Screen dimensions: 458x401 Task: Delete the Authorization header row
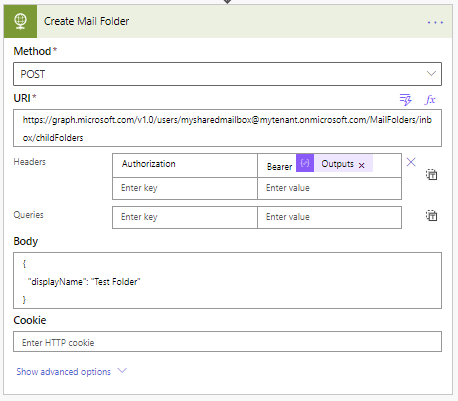[411, 162]
